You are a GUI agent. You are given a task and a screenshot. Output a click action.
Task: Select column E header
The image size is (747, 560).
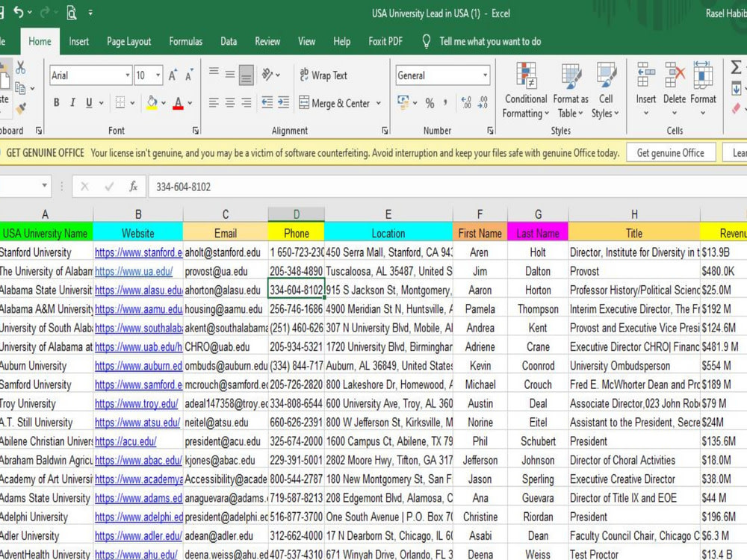[x=388, y=214]
